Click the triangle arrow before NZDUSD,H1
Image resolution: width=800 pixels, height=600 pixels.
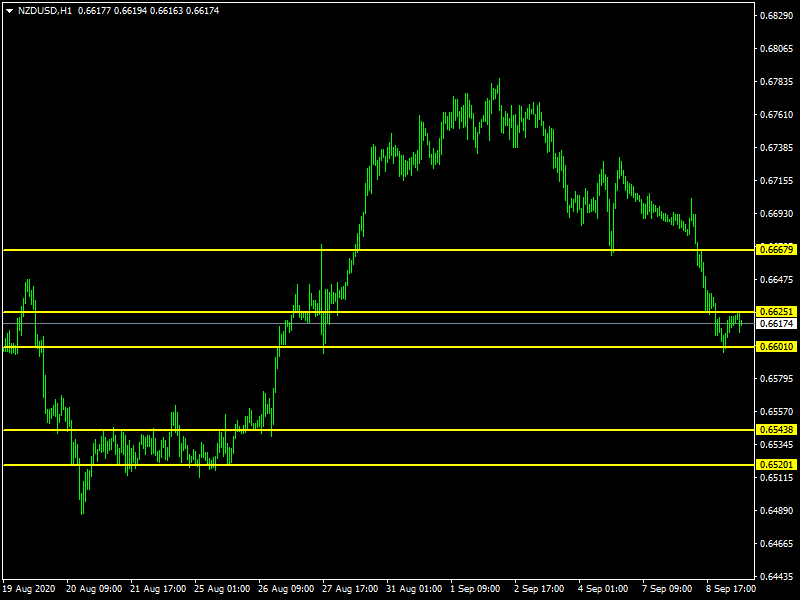coord(9,11)
